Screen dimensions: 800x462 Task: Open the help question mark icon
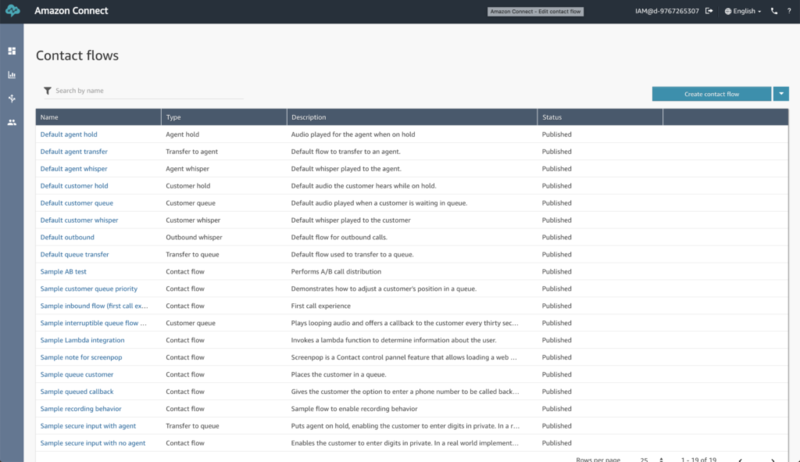(789, 11)
